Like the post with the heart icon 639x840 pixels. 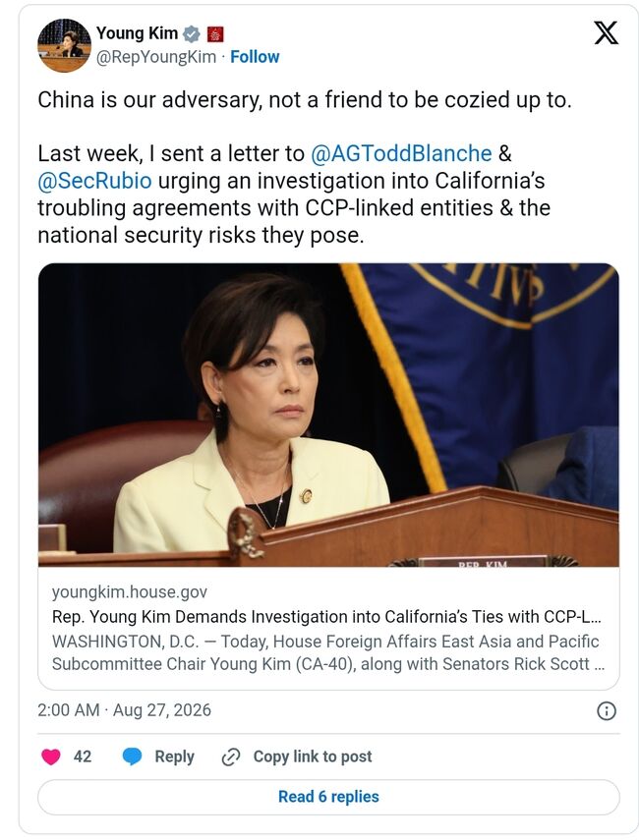51,756
